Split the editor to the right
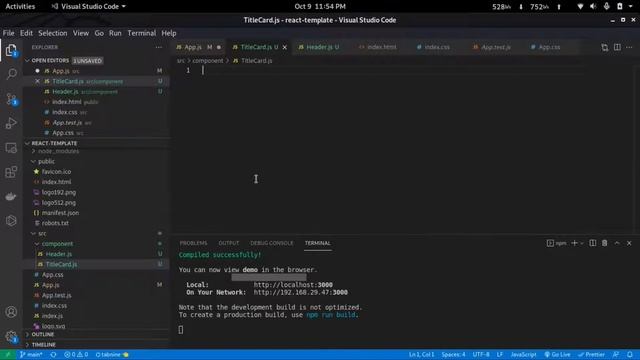Screen dimensions: 640x360 pos(617,47)
